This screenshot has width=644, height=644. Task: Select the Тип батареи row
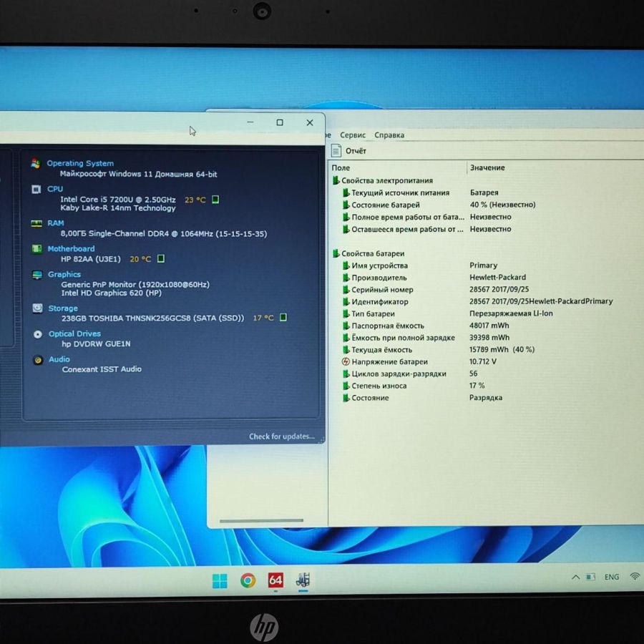(x=448, y=314)
